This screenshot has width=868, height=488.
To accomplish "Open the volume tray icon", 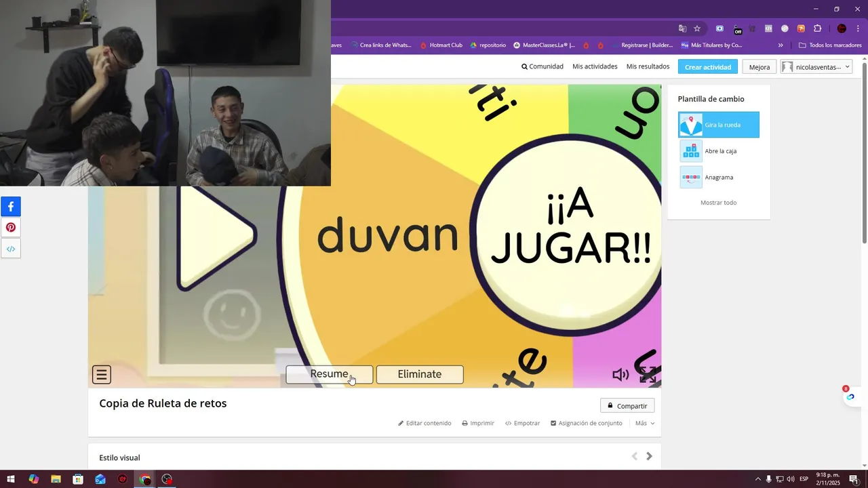I will pos(790,479).
